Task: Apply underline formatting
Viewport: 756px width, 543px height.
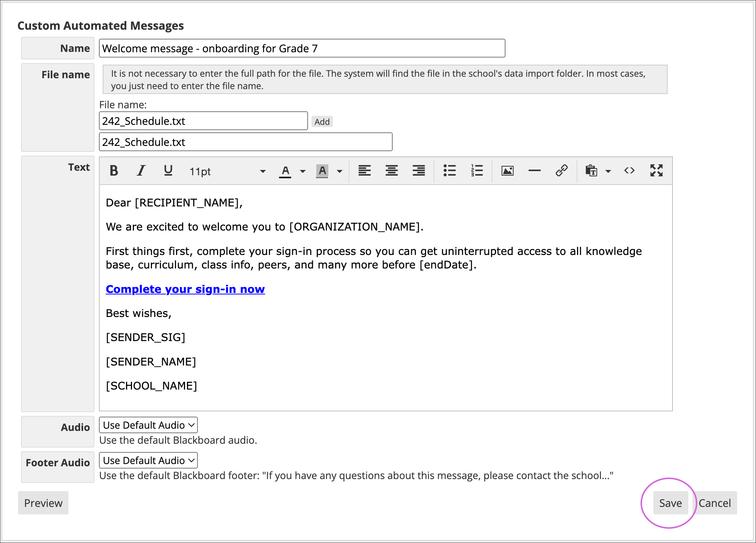Action: click(x=168, y=171)
